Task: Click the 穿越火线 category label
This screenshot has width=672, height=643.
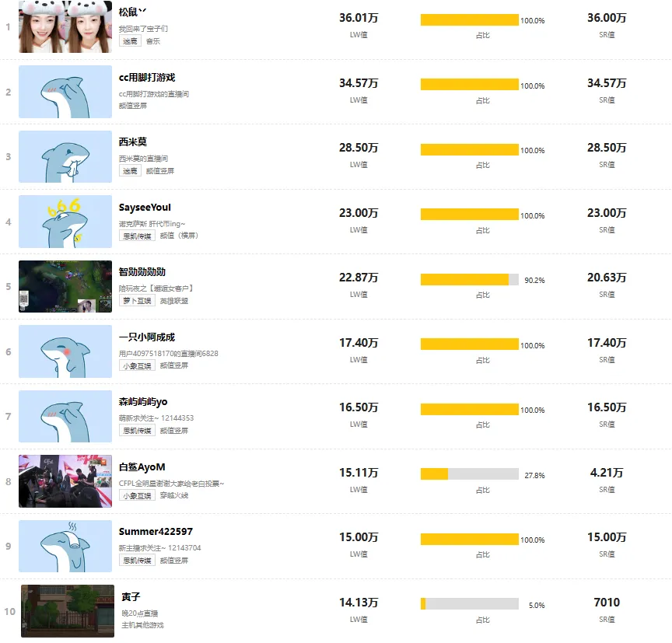Action: click(x=174, y=495)
